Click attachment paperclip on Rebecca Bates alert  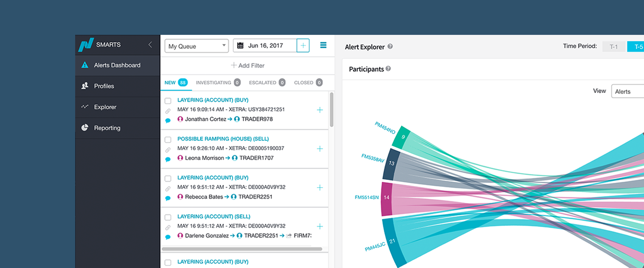tap(168, 189)
